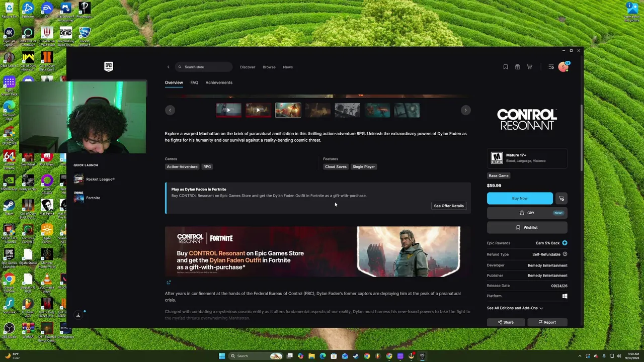Click the Fortnite Dylan Faden promo banner

[x=318, y=251]
